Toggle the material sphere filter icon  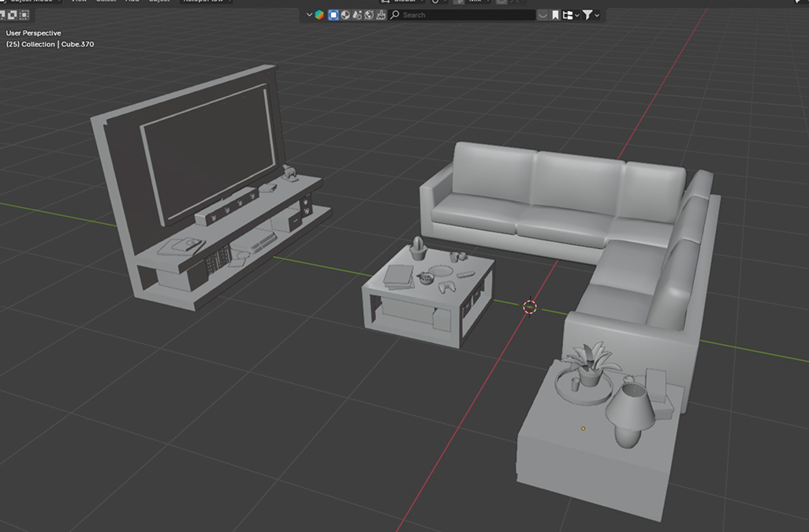click(x=345, y=15)
